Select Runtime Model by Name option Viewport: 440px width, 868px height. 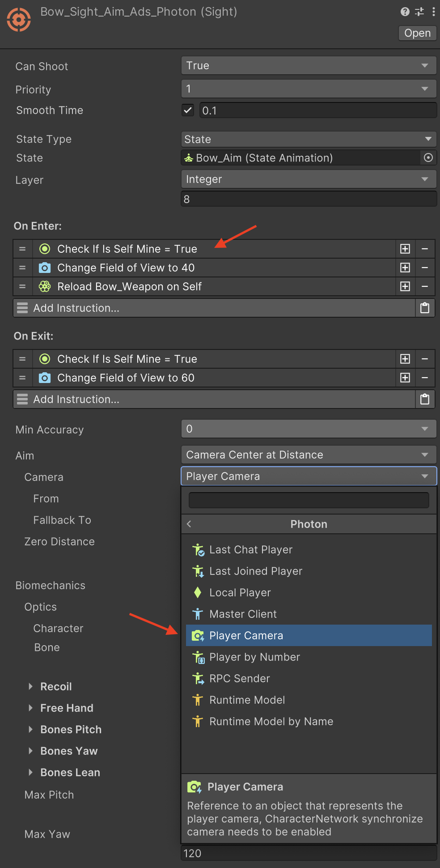[271, 722]
